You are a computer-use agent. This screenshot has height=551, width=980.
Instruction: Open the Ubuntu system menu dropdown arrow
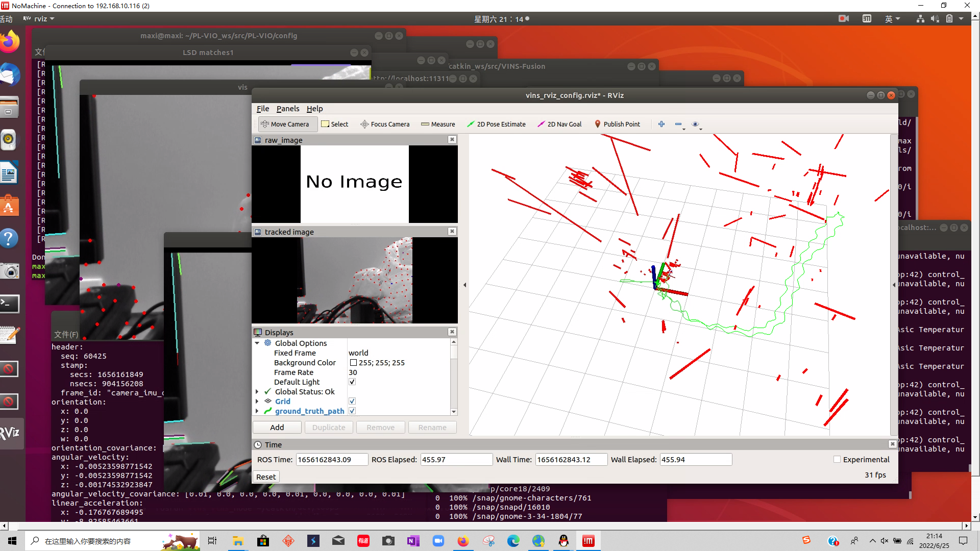pyautogui.click(x=961, y=19)
